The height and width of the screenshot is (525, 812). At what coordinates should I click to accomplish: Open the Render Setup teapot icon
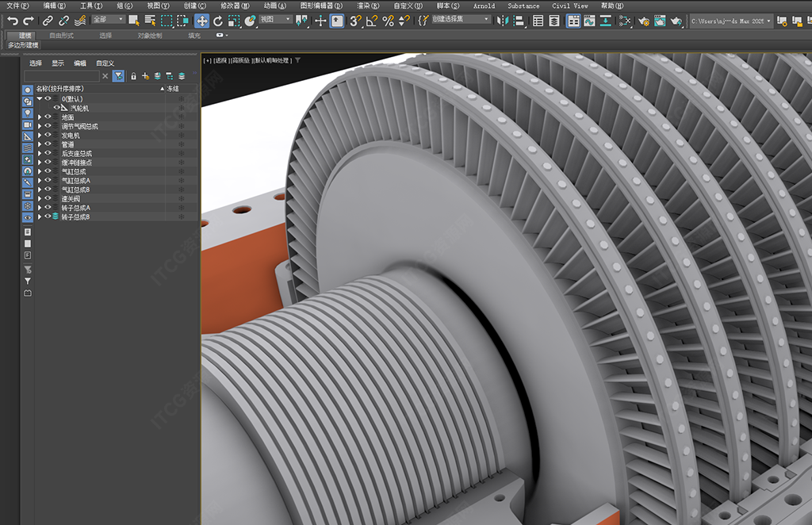[x=643, y=21]
